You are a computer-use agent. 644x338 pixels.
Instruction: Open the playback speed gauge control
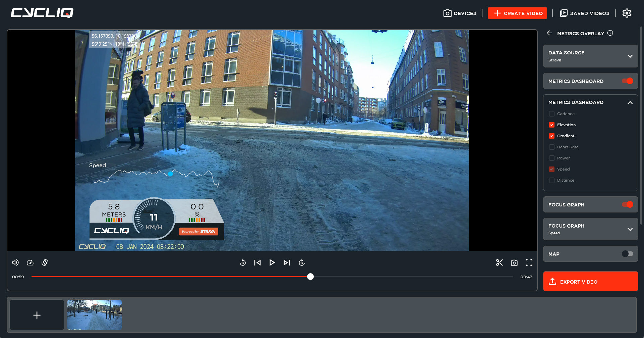[x=30, y=262]
